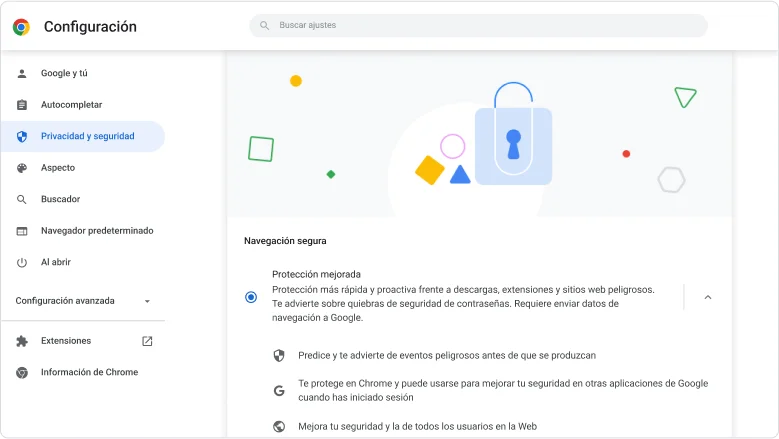Image resolution: width=779 pixels, height=439 pixels.
Task: Click the palette icon for Aspecto
Action: 22,168
